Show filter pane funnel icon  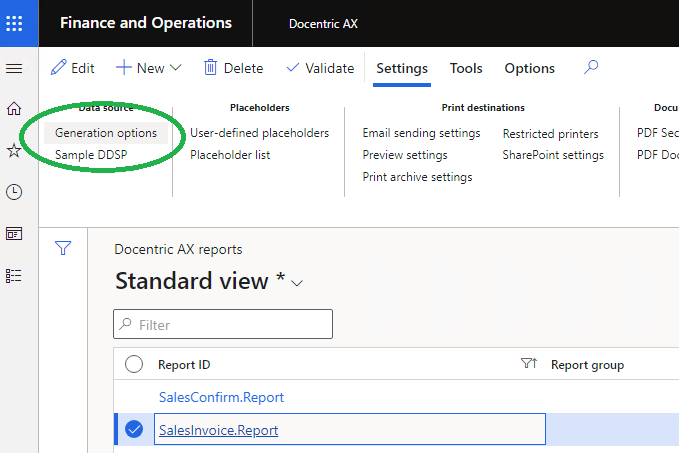(63, 248)
